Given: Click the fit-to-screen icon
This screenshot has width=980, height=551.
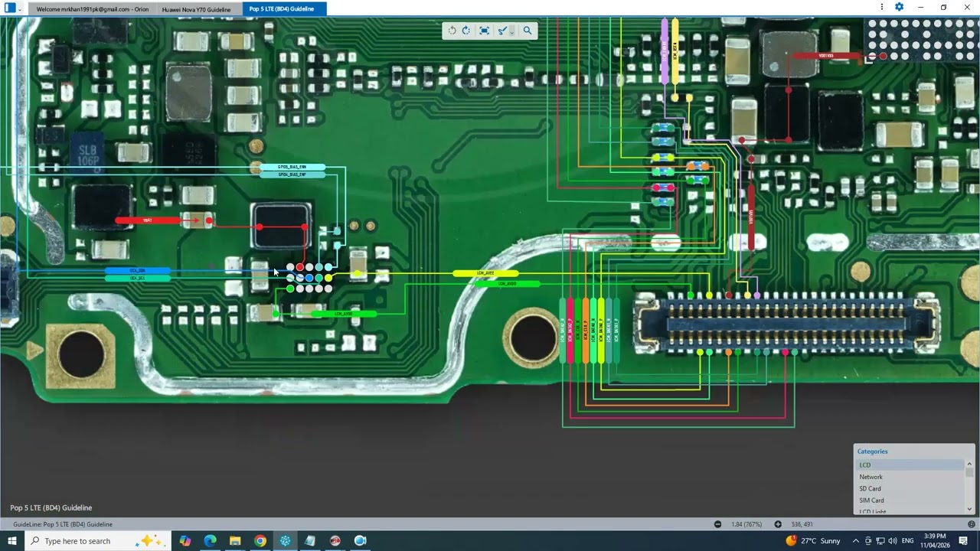Looking at the screenshot, I should click(484, 31).
